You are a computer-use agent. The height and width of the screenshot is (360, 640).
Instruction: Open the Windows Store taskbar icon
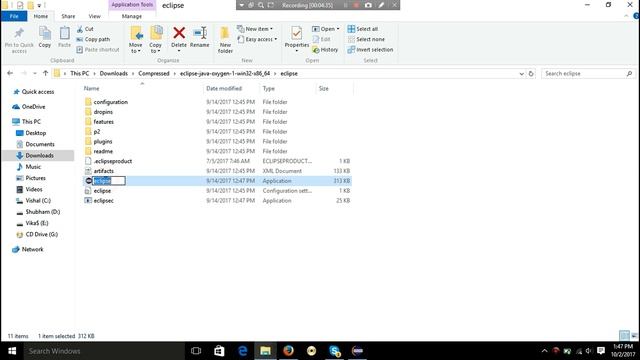click(x=219, y=351)
